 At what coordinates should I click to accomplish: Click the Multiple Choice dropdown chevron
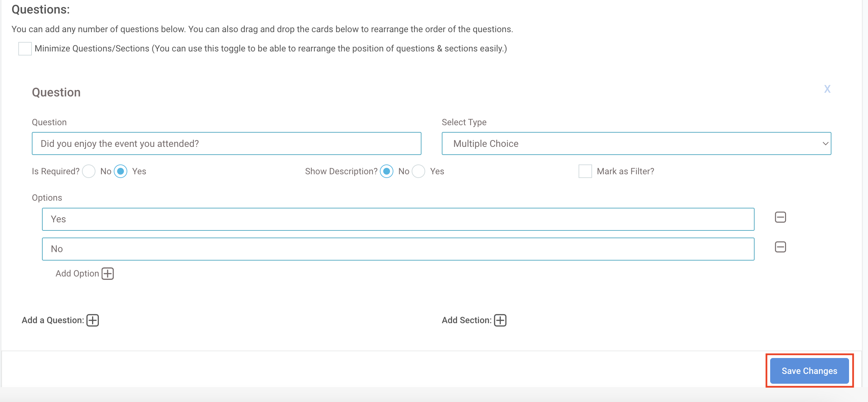pyautogui.click(x=825, y=143)
